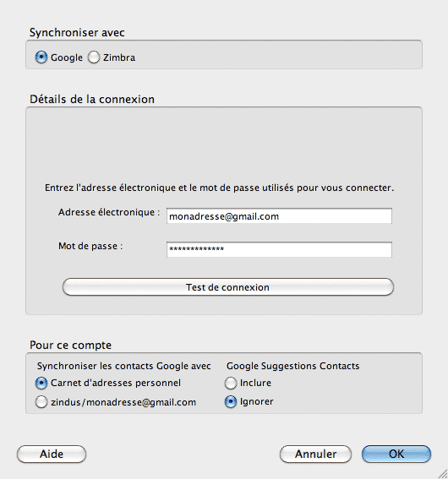Click in the Adresse électronique text field
The image size is (448, 479).
point(279,216)
